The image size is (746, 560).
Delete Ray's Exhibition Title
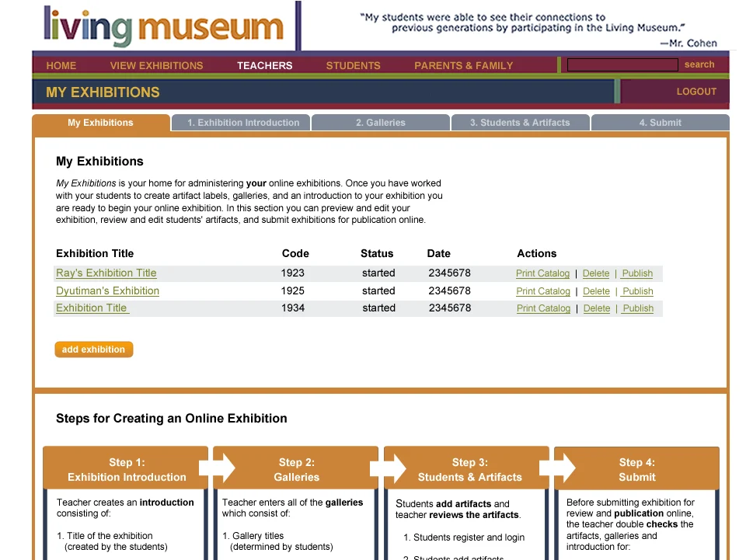point(596,273)
